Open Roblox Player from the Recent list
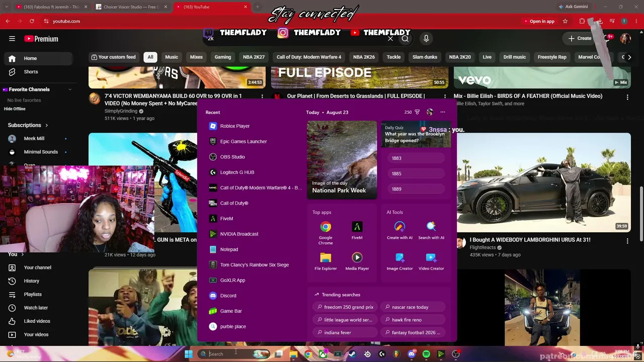The image size is (644, 362). (x=234, y=126)
